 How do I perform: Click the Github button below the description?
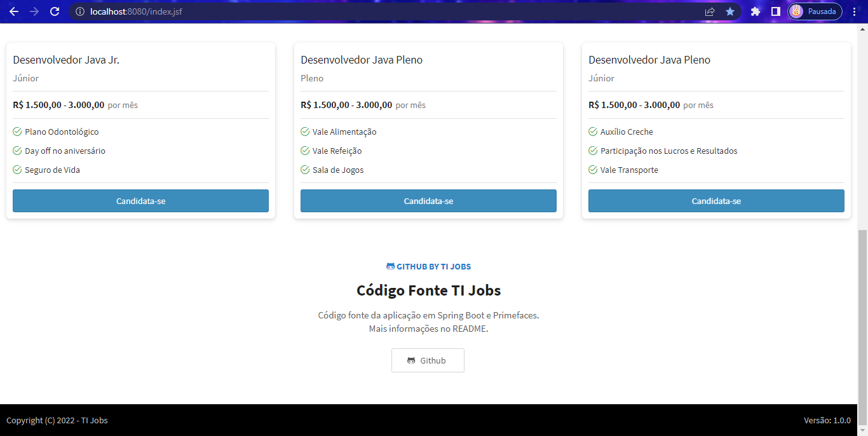click(428, 360)
